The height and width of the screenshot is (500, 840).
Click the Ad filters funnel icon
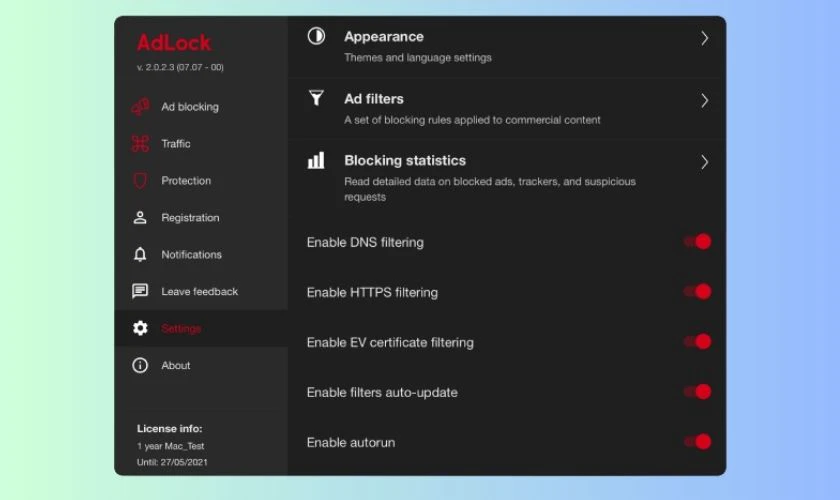click(316, 98)
